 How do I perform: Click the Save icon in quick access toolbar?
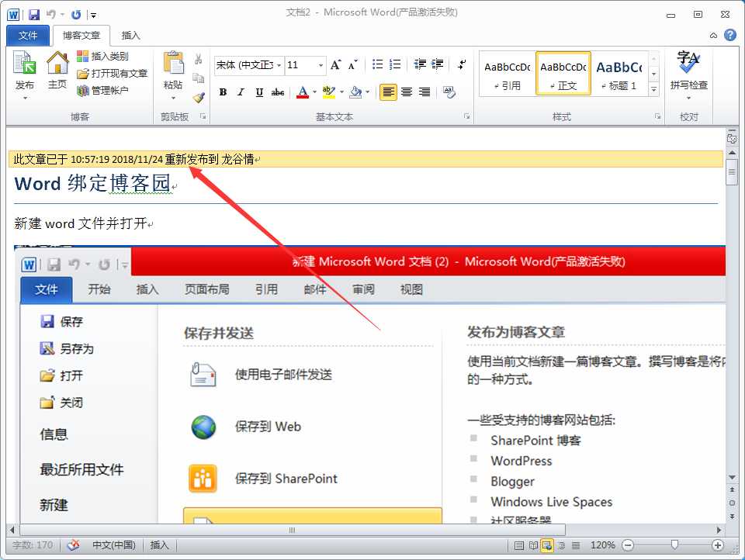coord(34,15)
